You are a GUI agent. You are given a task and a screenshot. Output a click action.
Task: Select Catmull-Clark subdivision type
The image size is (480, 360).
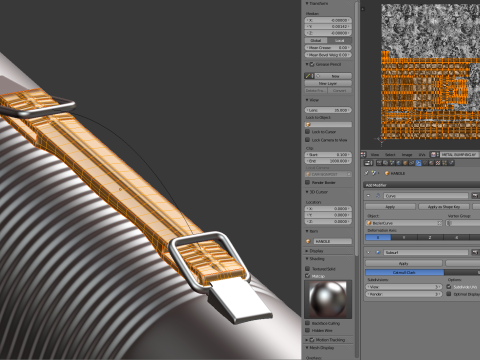404,272
